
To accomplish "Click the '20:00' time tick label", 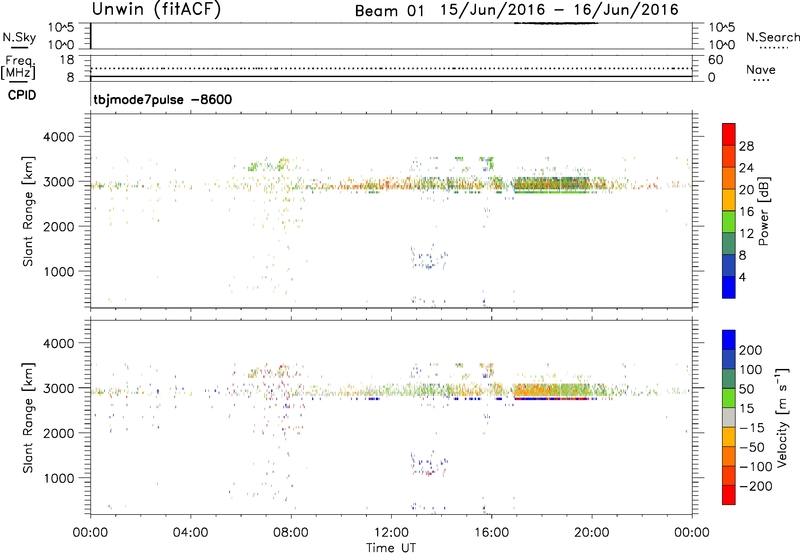I will pos(592,533).
